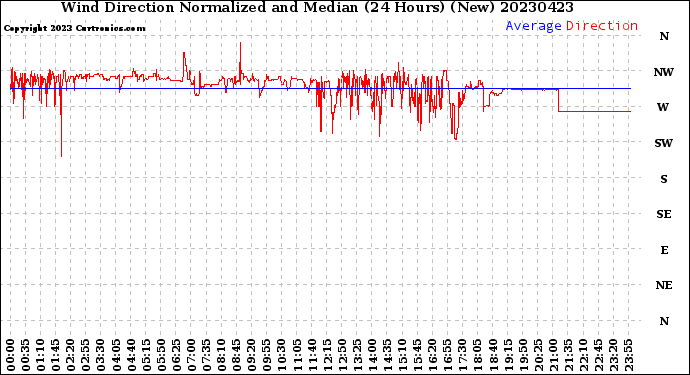Click the "E" compass axis label
Image resolution: width=690 pixels, height=375 pixels.
[x=664, y=250]
